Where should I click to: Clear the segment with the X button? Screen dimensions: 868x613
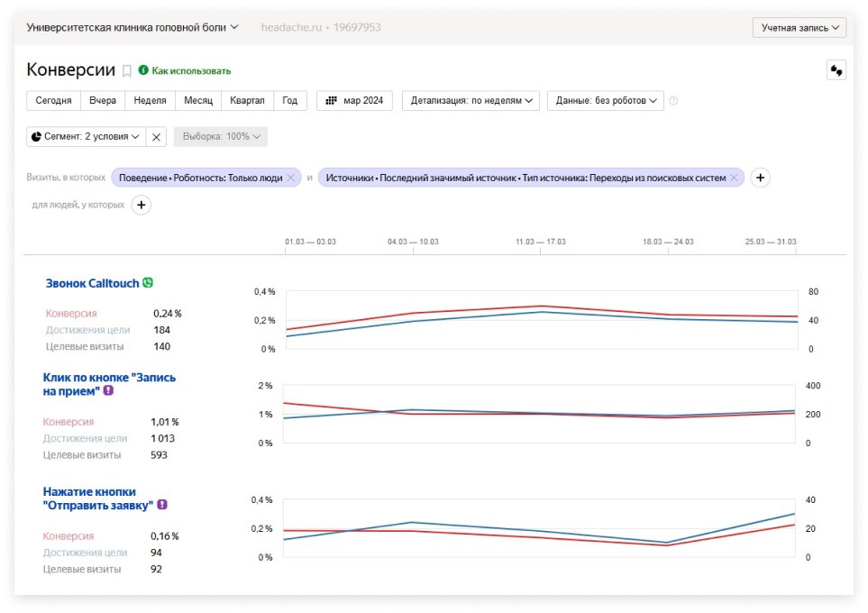coord(156,137)
